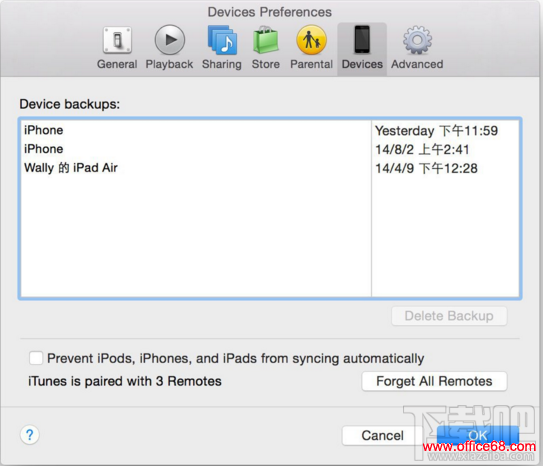Click the Device backups label

[70, 104]
